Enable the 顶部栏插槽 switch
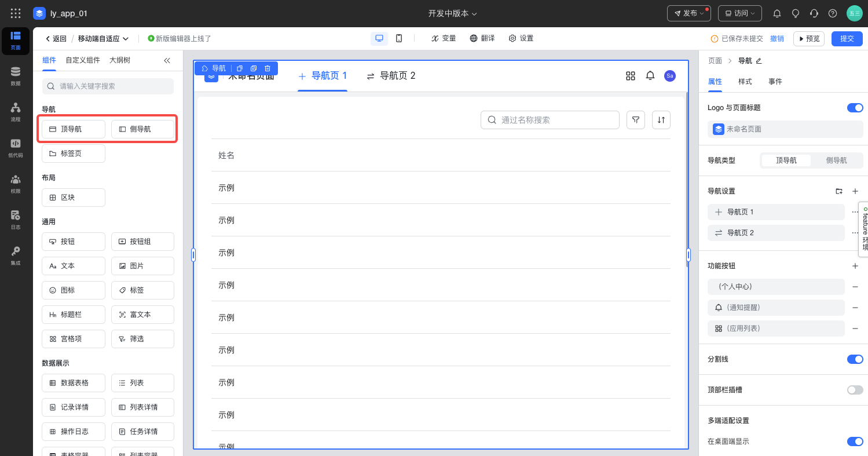 pos(855,390)
